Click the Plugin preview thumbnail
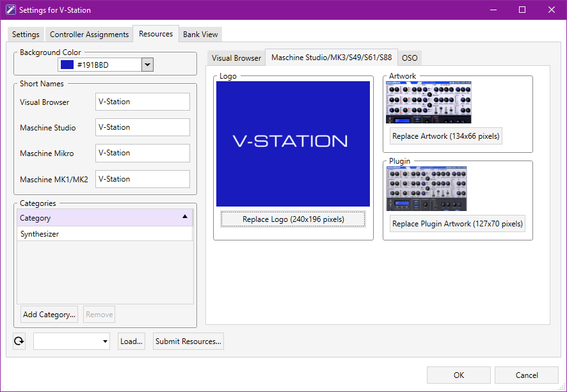 click(427, 189)
